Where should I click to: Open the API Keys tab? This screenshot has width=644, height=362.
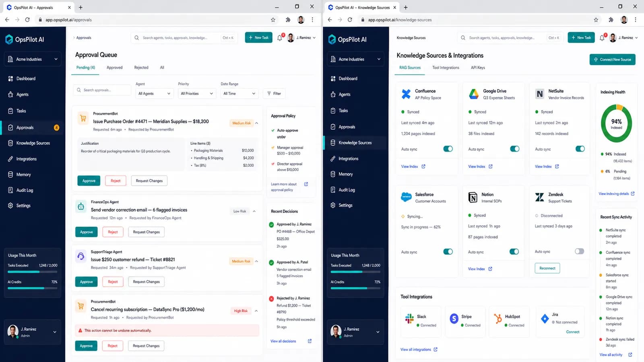point(478,68)
